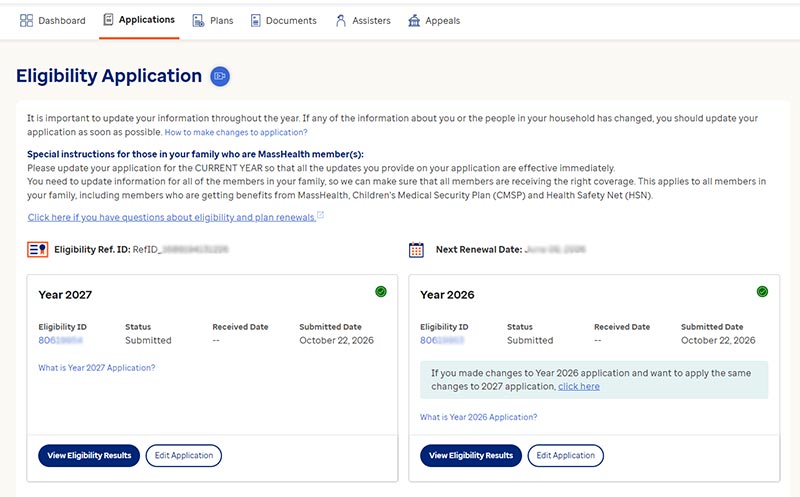Open the Year 2027 Eligibility ID link
The image size is (800, 497).
[61, 340]
